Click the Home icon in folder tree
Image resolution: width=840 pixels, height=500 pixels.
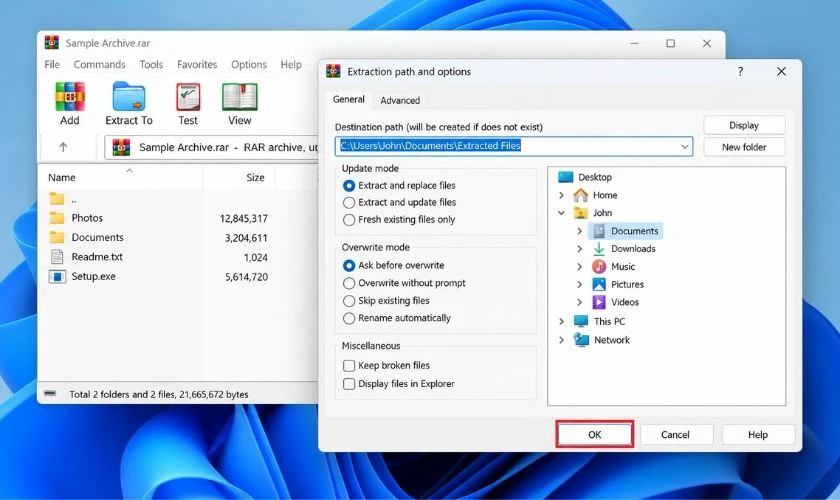(581, 195)
